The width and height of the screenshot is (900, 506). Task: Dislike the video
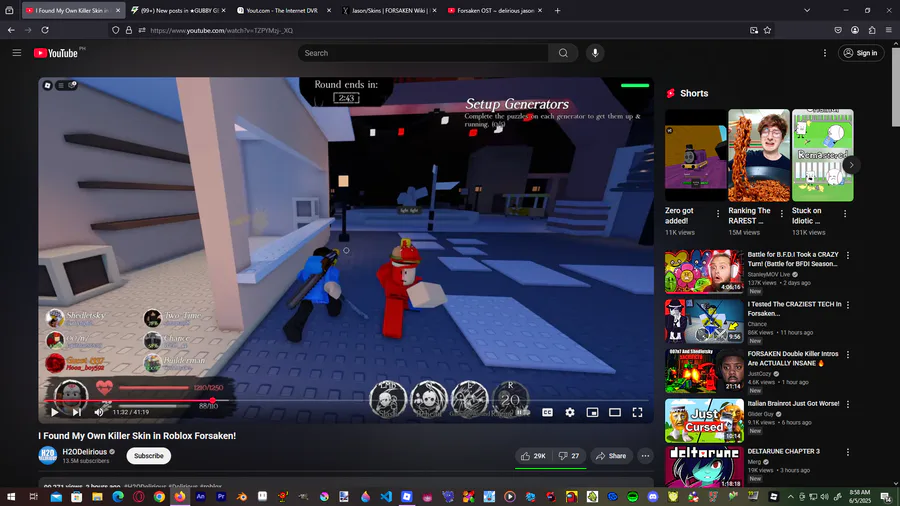click(569, 456)
